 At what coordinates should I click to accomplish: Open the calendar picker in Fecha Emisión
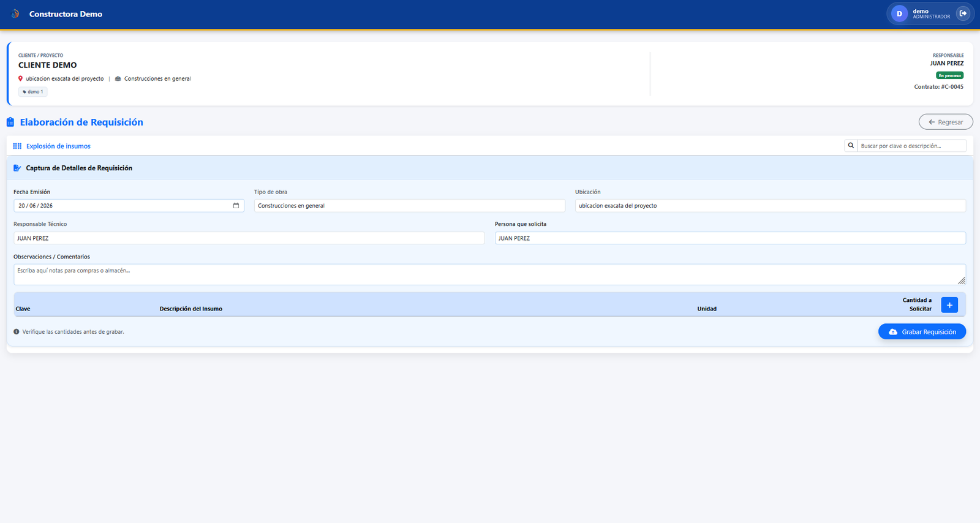point(236,206)
